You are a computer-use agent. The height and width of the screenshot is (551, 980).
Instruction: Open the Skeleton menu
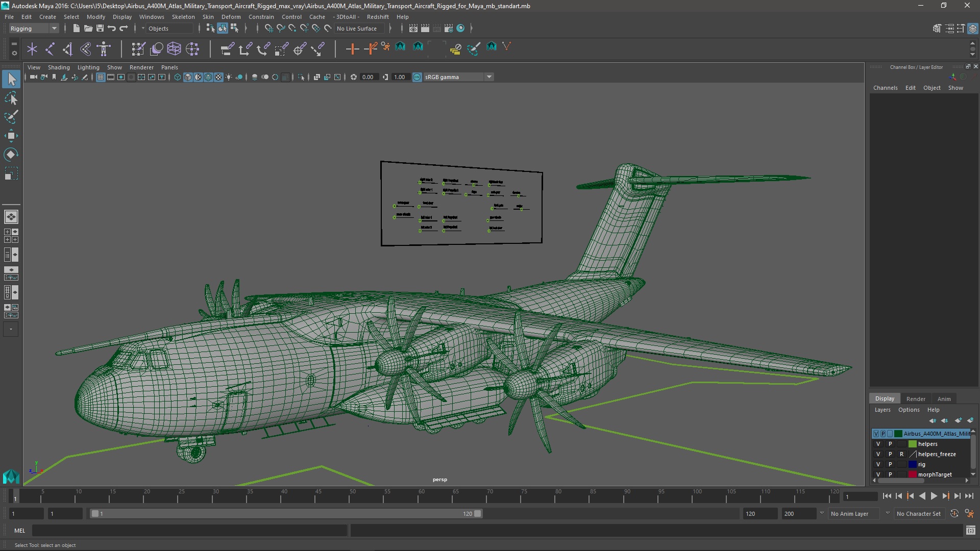(183, 17)
